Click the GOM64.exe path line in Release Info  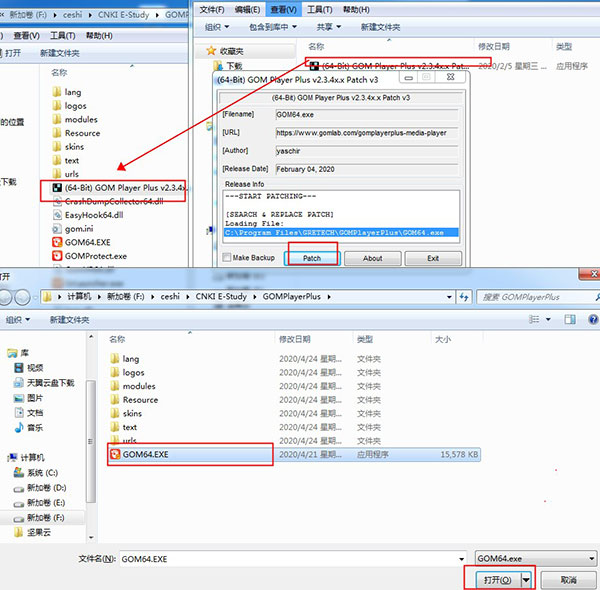point(341,232)
